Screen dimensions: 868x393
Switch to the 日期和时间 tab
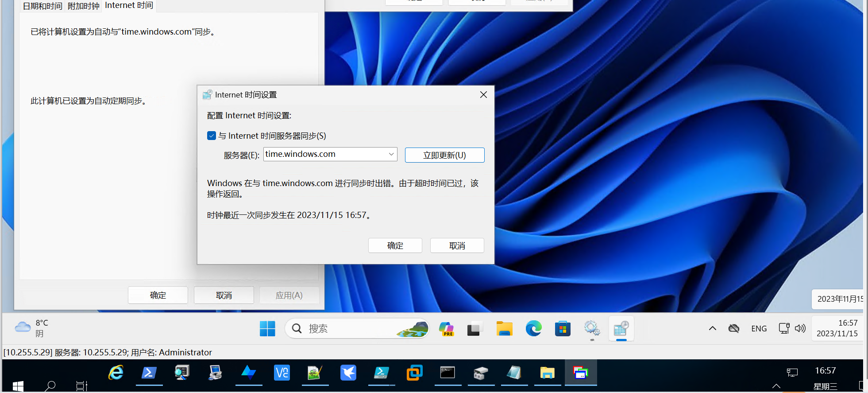[x=42, y=6]
